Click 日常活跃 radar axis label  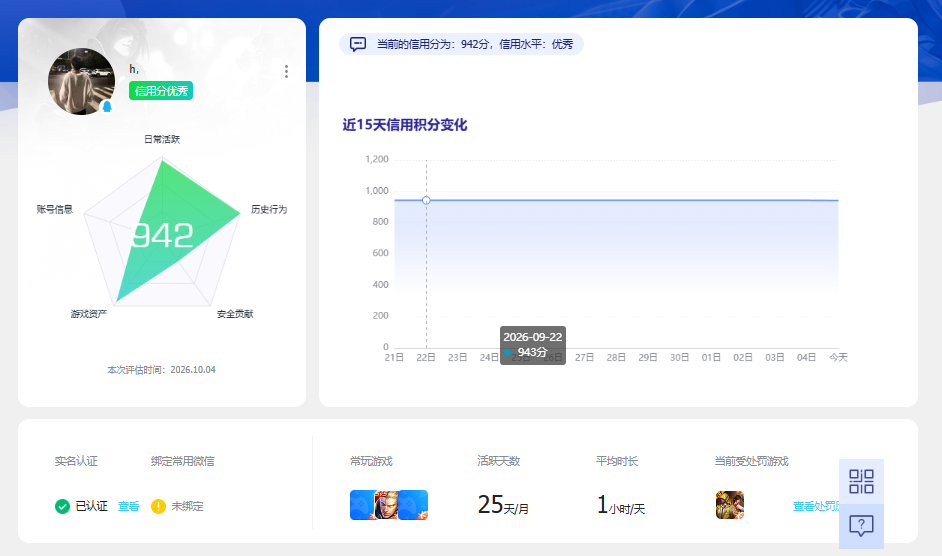click(162, 139)
